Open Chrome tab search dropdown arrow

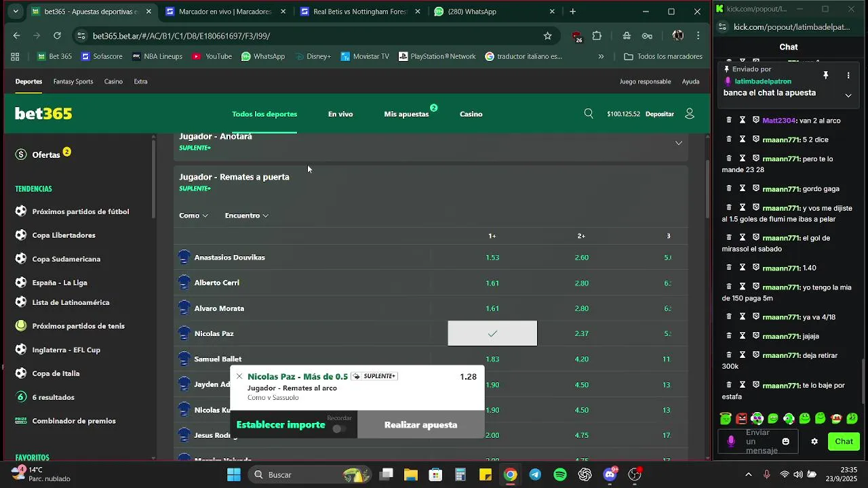(x=16, y=12)
